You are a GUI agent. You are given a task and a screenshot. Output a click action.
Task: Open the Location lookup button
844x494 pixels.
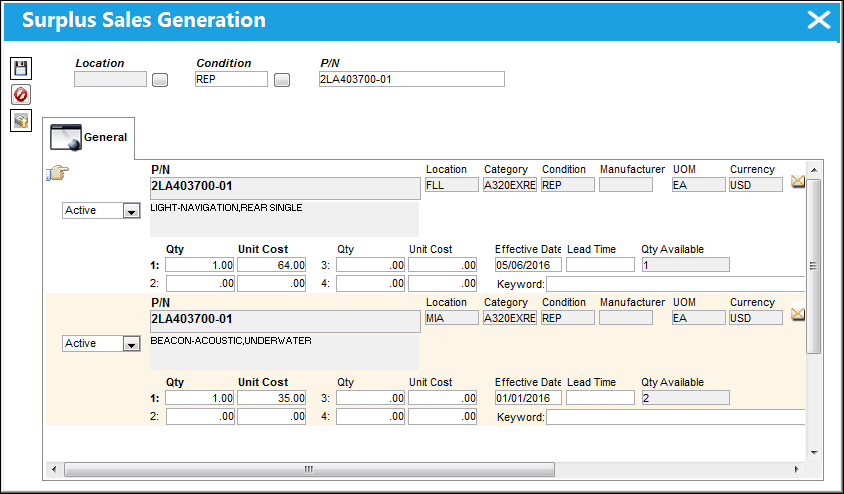pos(160,80)
